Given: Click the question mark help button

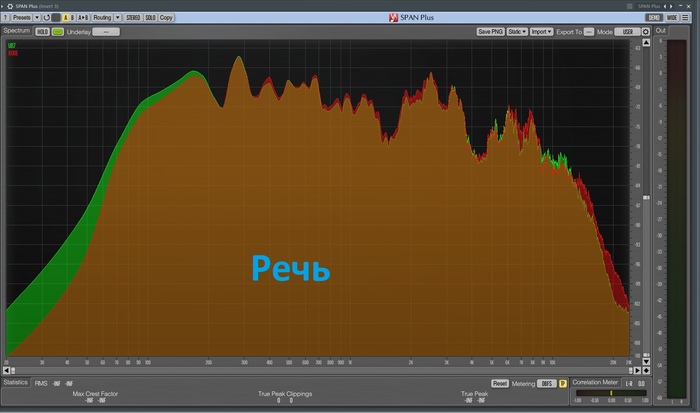Looking at the screenshot, I should click(7, 18).
